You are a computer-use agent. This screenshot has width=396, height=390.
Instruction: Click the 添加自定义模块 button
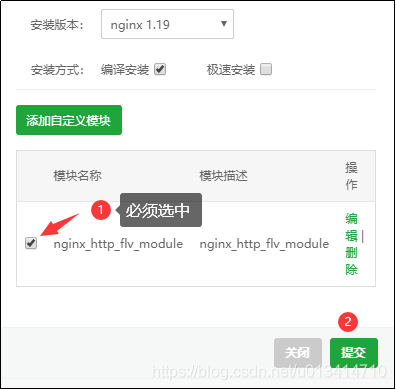coord(69,120)
